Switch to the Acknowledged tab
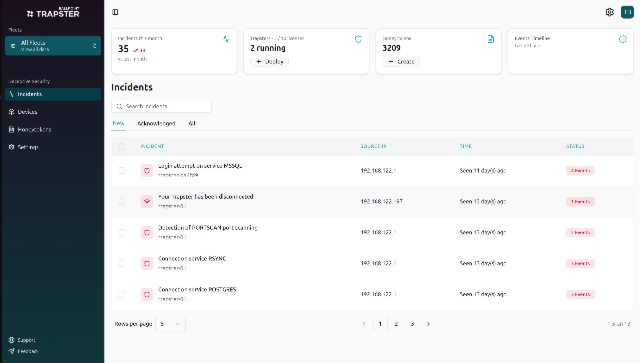The height and width of the screenshot is (363, 640). 156,123
